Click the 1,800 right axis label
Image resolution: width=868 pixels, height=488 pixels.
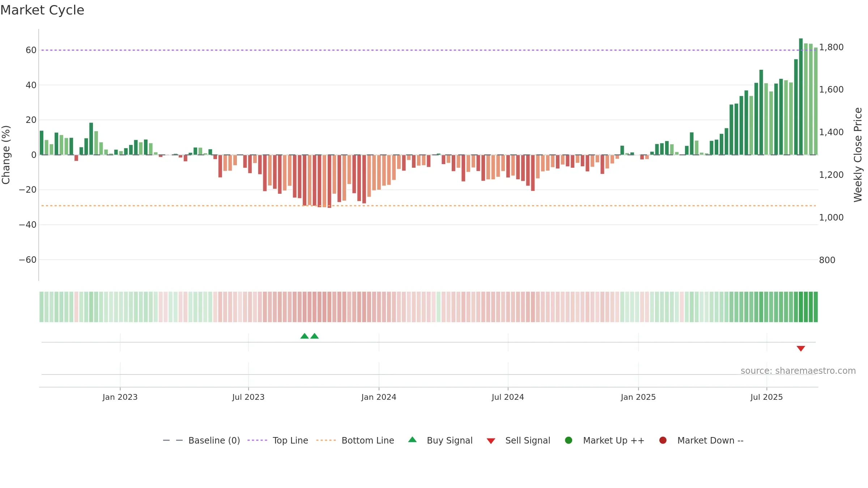pyautogui.click(x=831, y=47)
